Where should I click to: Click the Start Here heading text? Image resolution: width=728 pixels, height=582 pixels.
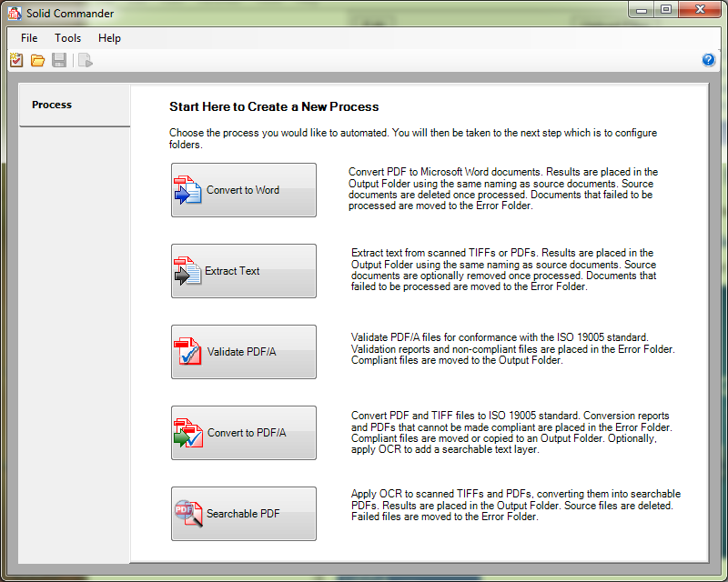point(274,107)
